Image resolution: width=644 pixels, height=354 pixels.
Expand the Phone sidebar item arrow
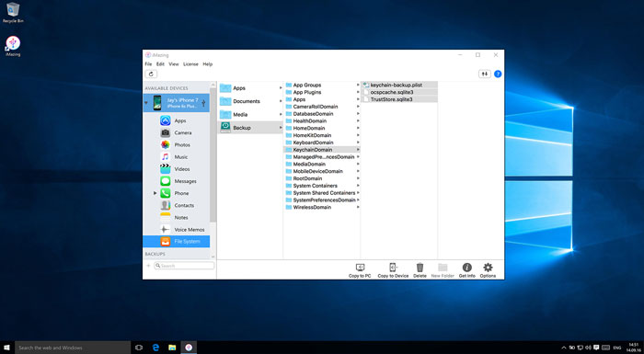[x=155, y=193]
